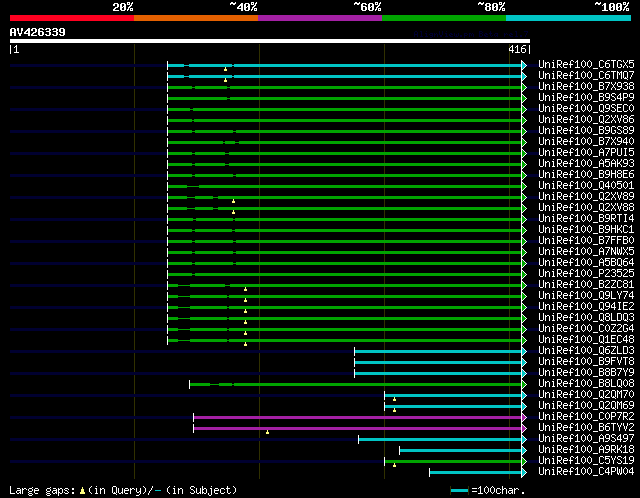The image size is (640, 498).
Task: Click the cyan alignment bar of UniRef100_C6TGX5
Action: [x=344, y=65]
